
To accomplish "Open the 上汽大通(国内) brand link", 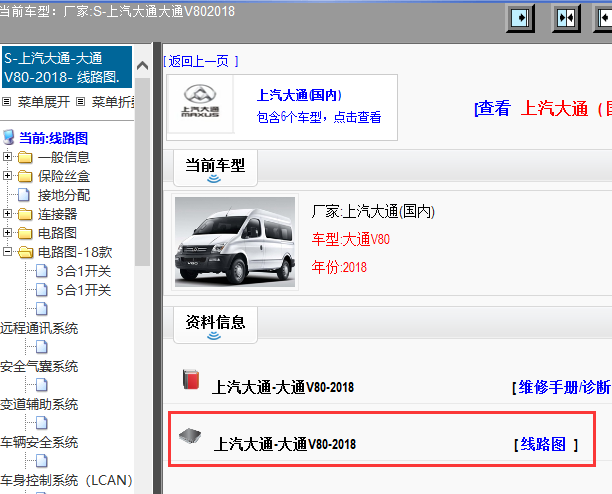I will pyautogui.click(x=299, y=95).
